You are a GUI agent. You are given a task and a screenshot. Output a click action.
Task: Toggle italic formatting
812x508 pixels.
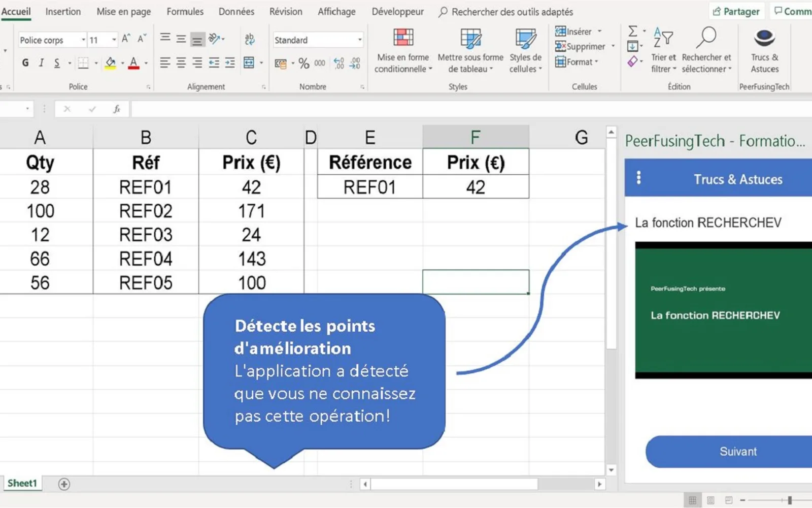41,63
